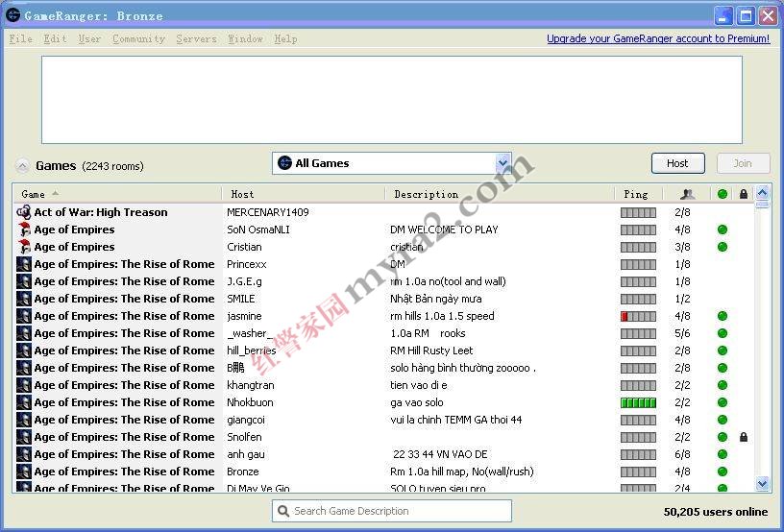Click Rise of Rome icon in Bronze host row
The image size is (784, 532).
(x=24, y=472)
